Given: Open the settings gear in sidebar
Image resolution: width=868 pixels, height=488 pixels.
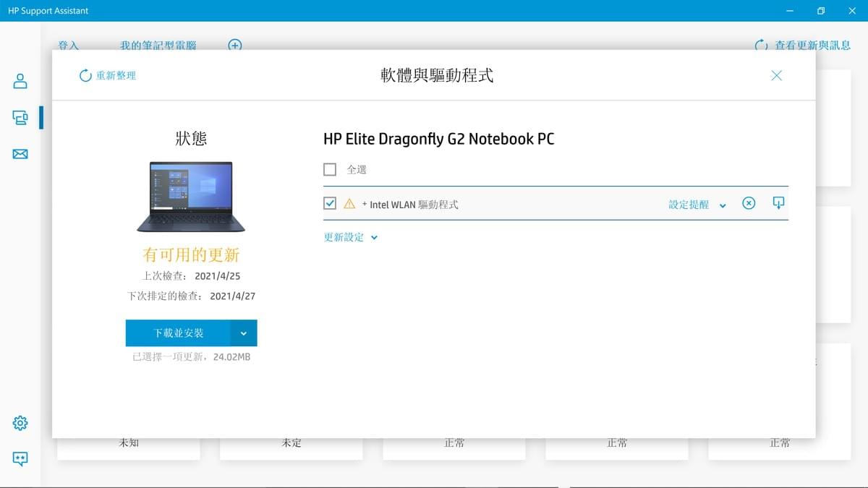Looking at the screenshot, I should point(20,423).
